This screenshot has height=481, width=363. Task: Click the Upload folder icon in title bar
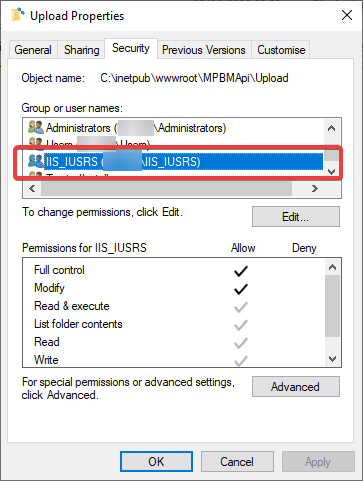[x=18, y=15]
